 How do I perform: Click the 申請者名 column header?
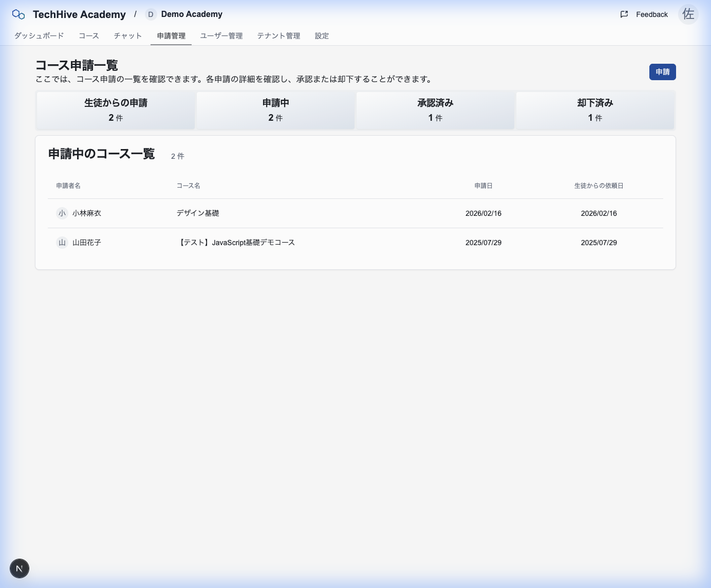68,186
